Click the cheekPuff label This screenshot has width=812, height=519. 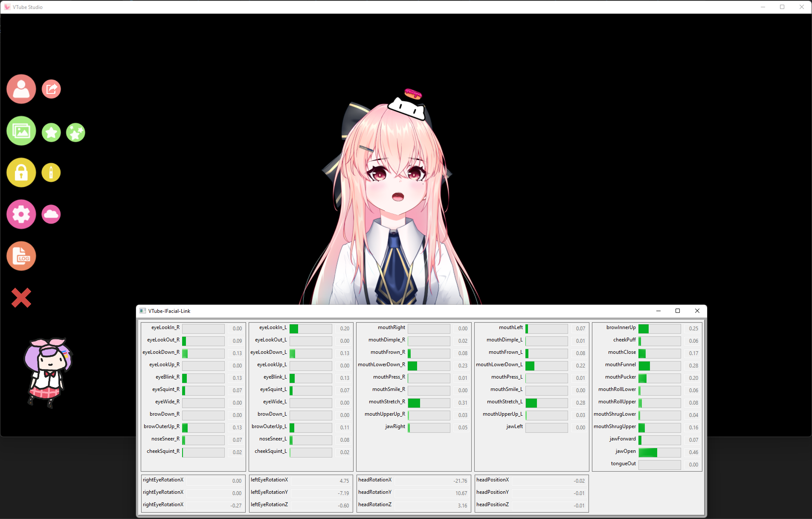point(625,340)
